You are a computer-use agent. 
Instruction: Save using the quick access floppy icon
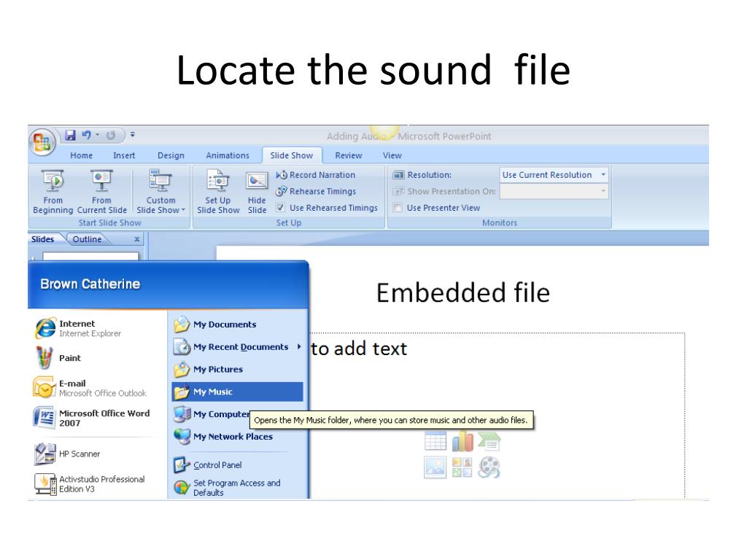(71, 135)
